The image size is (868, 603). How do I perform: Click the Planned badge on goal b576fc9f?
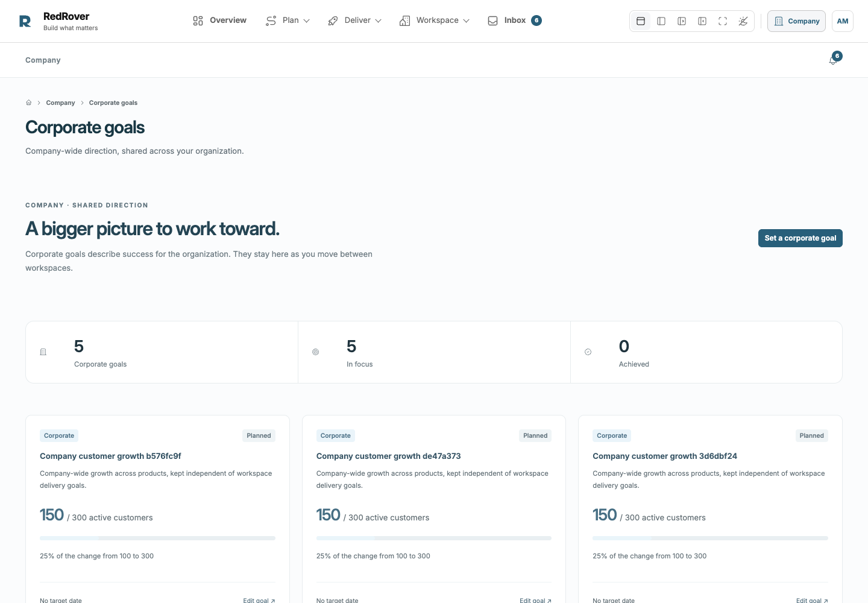259,435
